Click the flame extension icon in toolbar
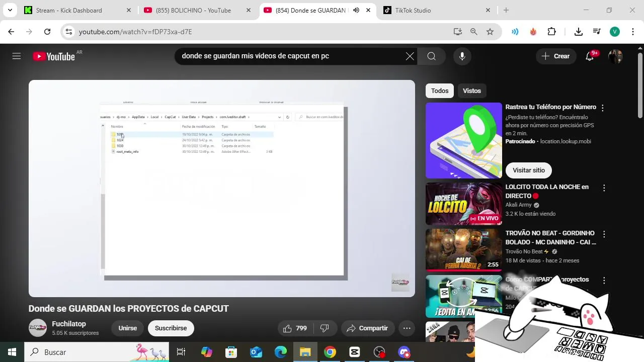 tap(533, 32)
